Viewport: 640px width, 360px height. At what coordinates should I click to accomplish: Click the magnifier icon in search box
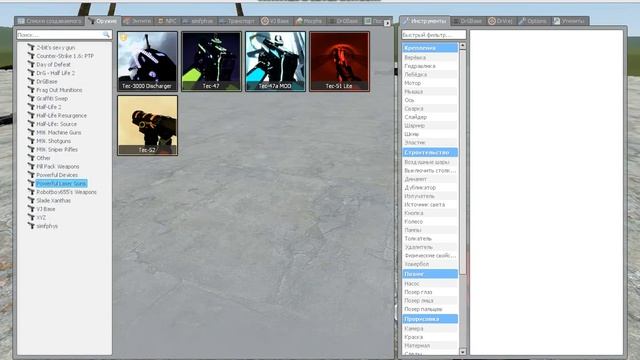[106, 35]
